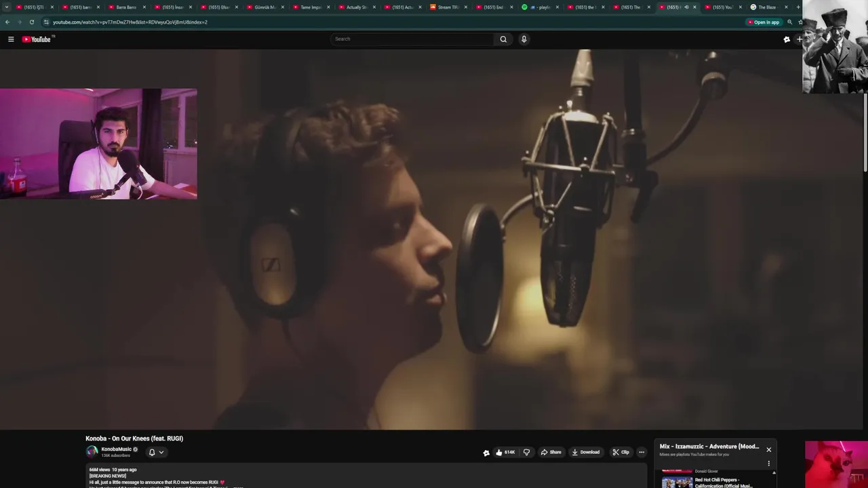Screen dimensions: 868x488
Task: Close the Barra Barra tab
Action: 144,7
